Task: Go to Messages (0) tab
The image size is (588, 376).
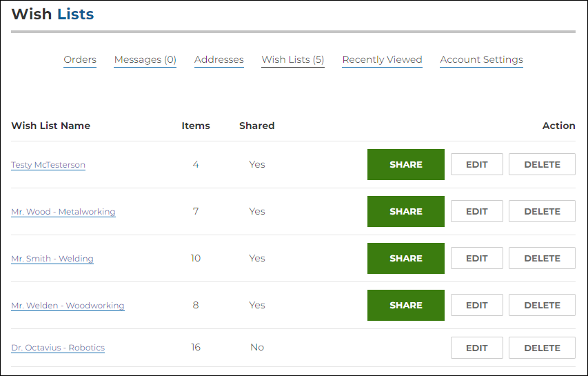Action: (x=145, y=60)
